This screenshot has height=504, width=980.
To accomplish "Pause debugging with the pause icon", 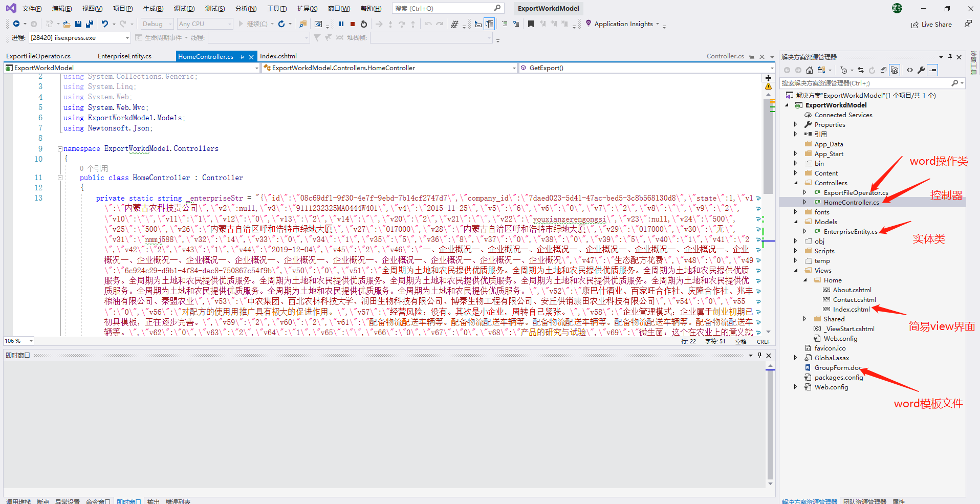I will [x=341, y=24].
